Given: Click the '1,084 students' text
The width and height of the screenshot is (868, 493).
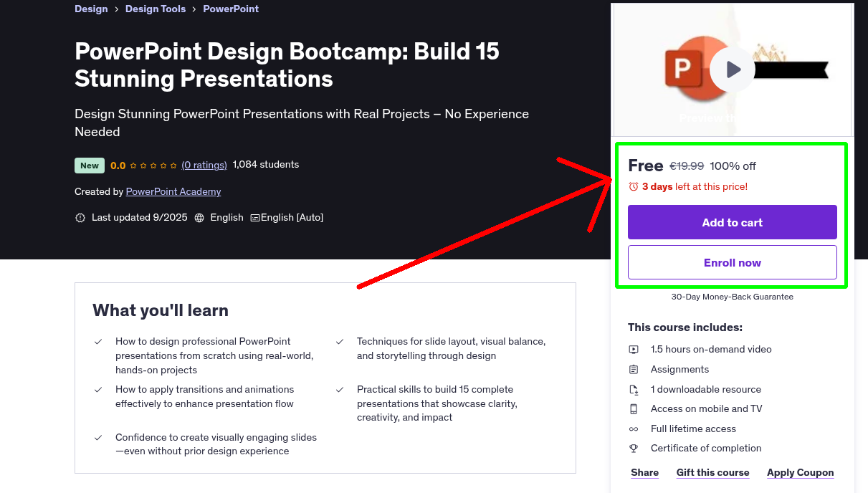Looking at the screenshot, I should (x=266, y=165).
